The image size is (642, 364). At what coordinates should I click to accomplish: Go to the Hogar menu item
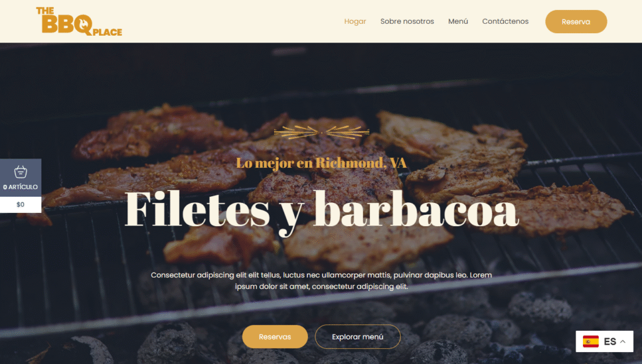coord(355,21)
